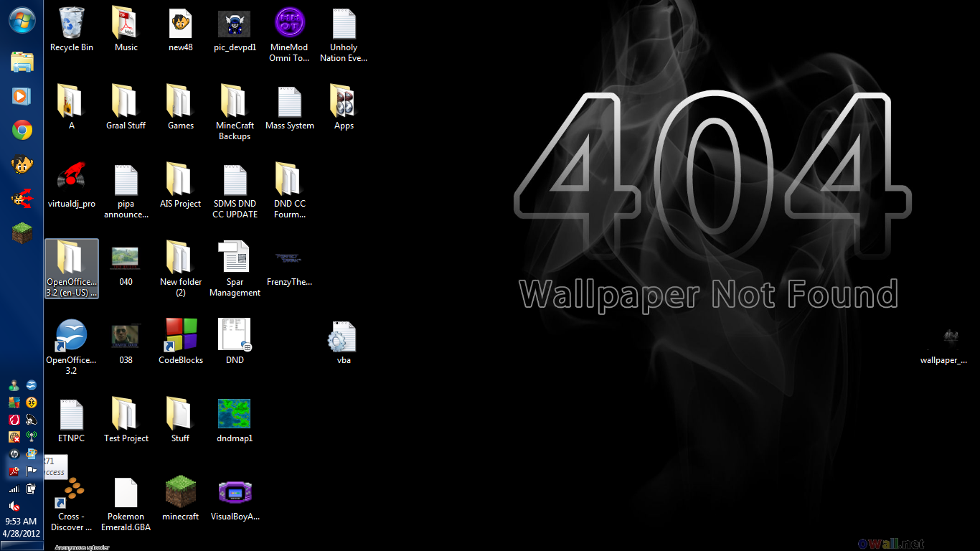The height and width of the screenshot is (551, 980).
Task: Click the AVG antivirus tray icon
Action: 14,402
